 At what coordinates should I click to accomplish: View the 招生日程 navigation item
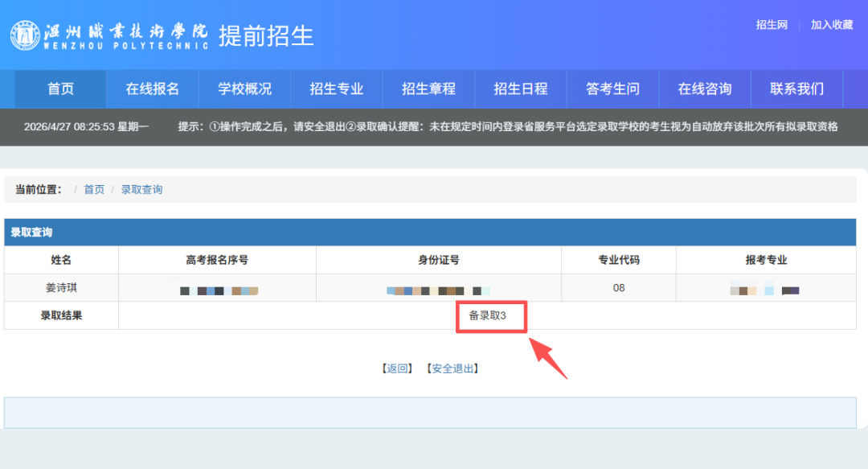pos(520,88)
